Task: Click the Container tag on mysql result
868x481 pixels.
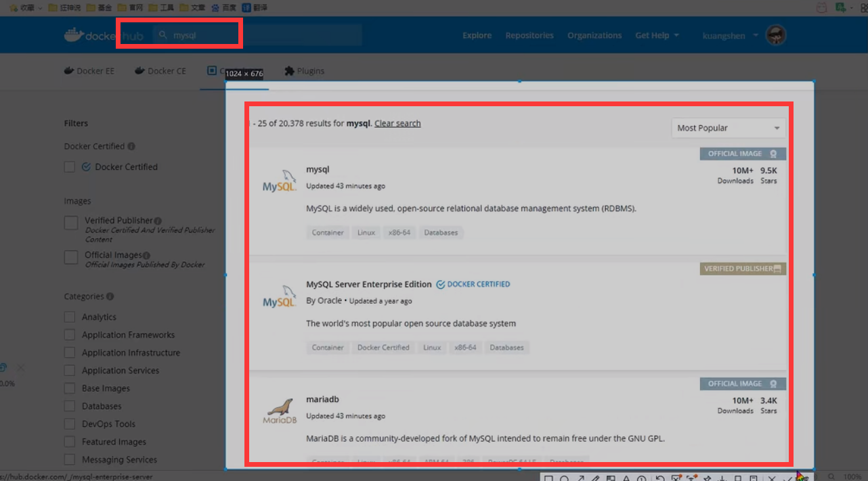Action: point(328,233)
